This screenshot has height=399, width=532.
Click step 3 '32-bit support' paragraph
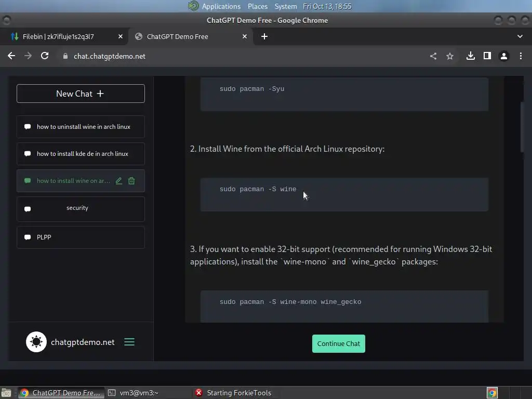click(x=341, y=256)
